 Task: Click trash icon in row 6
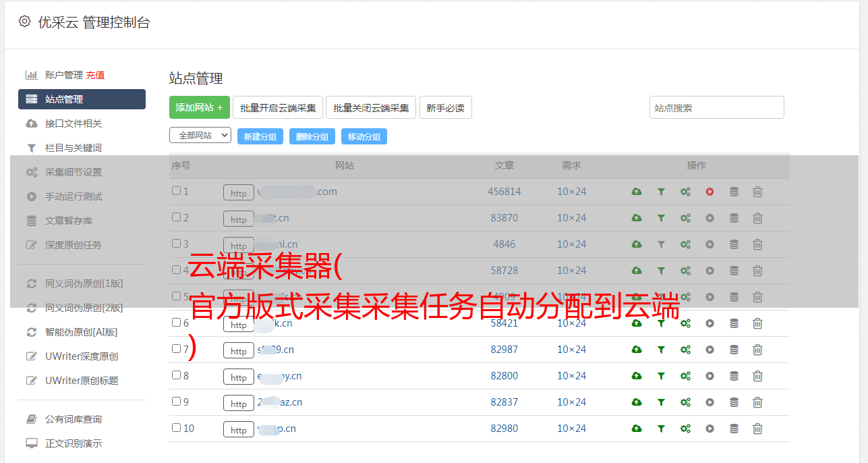(x=757, y=323)
